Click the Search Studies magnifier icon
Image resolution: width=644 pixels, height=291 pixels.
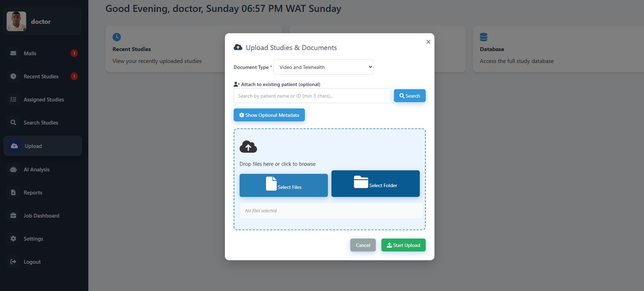13,122
